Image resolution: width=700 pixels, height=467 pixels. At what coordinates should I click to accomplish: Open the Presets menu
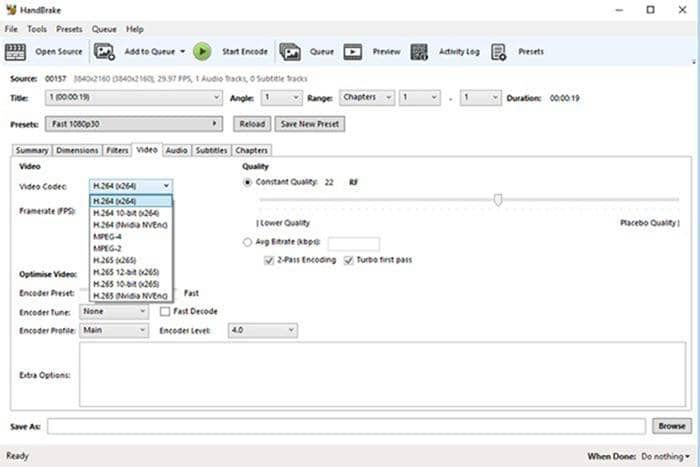[69, 29]
